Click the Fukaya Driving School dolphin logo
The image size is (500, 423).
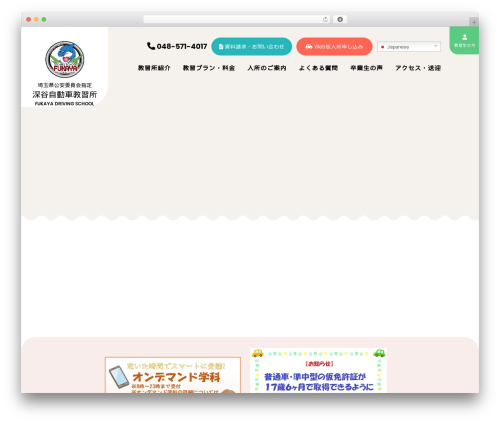[64, 59]
